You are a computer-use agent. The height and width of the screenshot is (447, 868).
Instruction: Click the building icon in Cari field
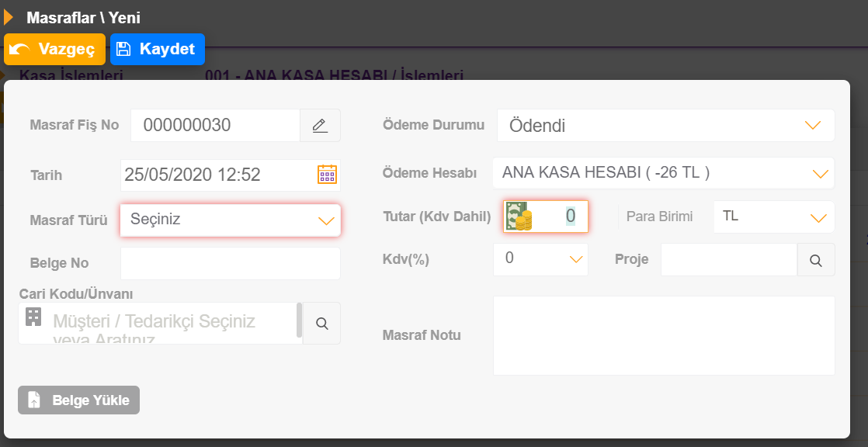click(33, 317)
